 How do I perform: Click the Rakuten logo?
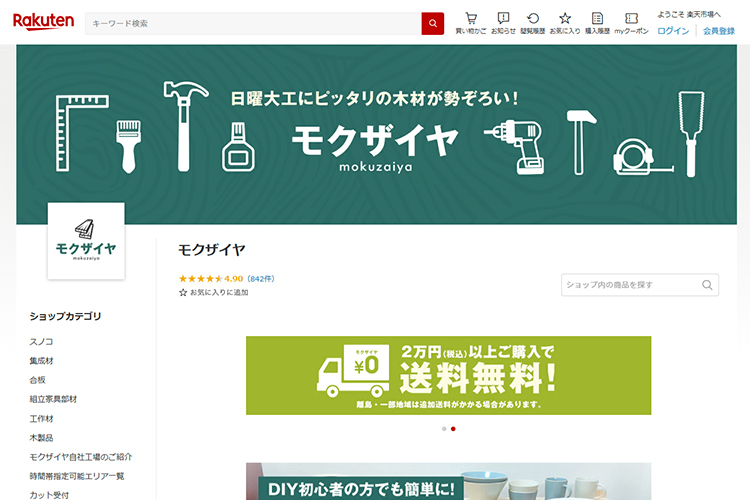43,22
